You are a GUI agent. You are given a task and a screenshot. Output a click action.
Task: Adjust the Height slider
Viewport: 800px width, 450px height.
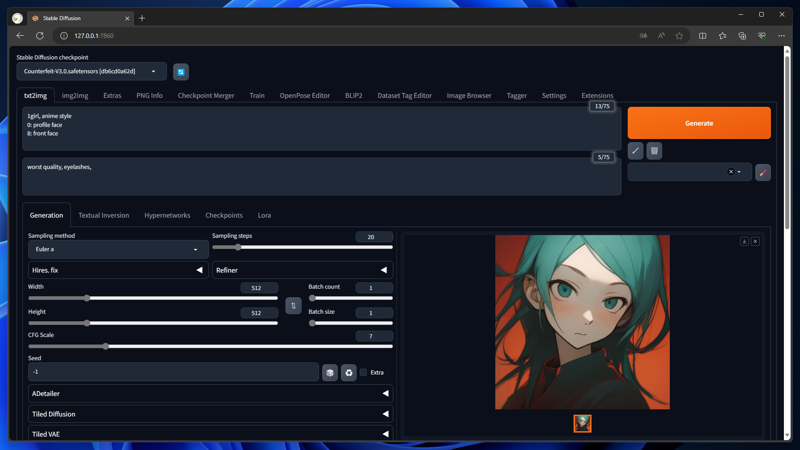(153, 323)
